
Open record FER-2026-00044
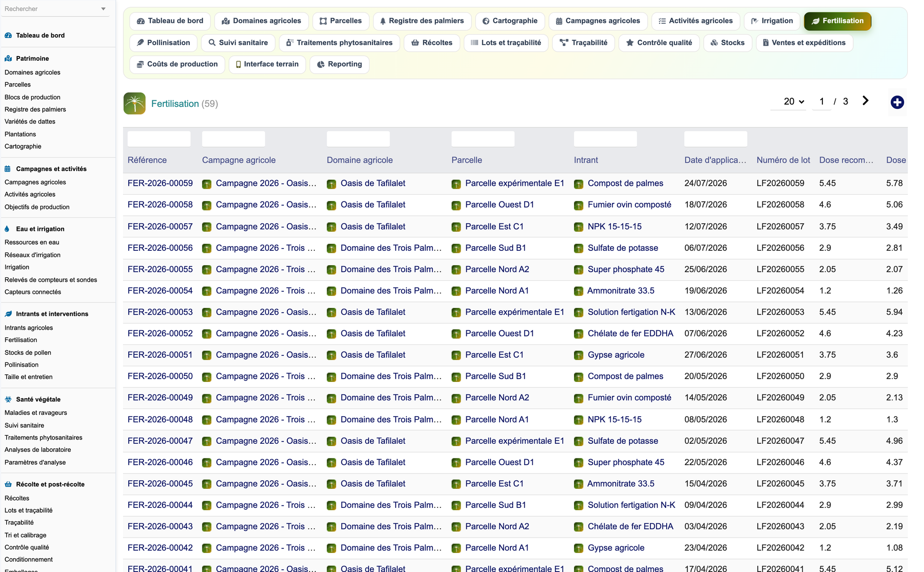coord(160,505)
